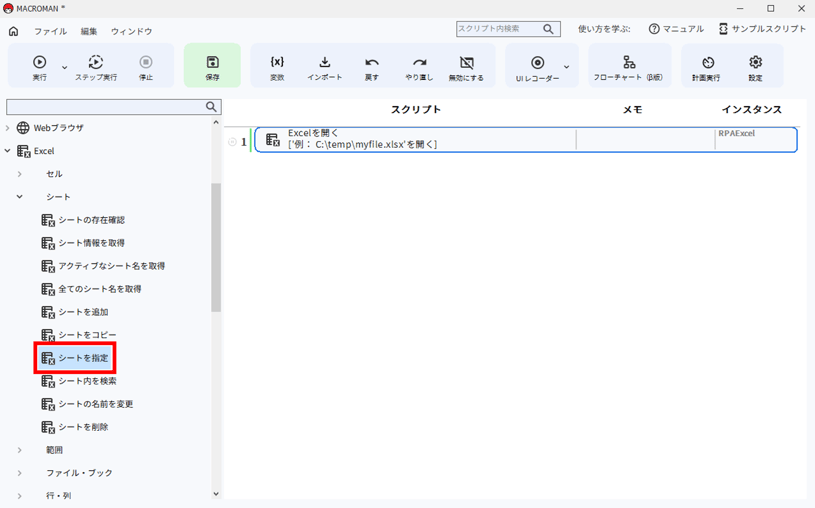Viewport: 815px width, 508px height.
Task: Select シート内を検索 action
Action: (79, 381)
